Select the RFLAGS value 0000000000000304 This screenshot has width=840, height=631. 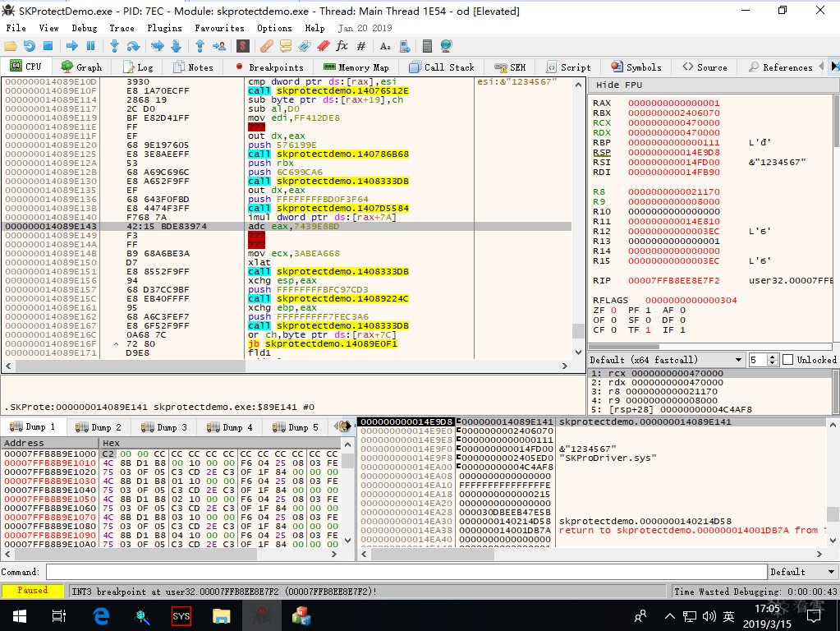tap(691, 300)
